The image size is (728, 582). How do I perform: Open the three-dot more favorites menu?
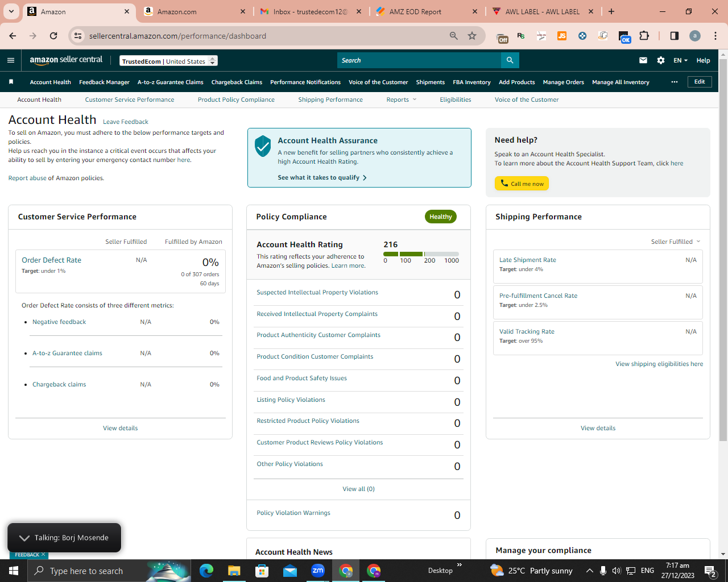[x=675, y=82]
